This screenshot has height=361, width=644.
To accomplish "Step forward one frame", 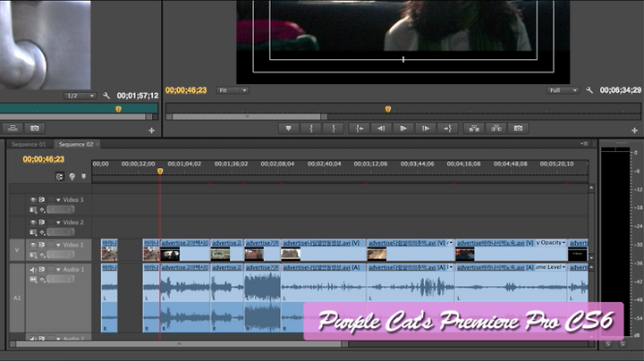I will click(426, 129).
